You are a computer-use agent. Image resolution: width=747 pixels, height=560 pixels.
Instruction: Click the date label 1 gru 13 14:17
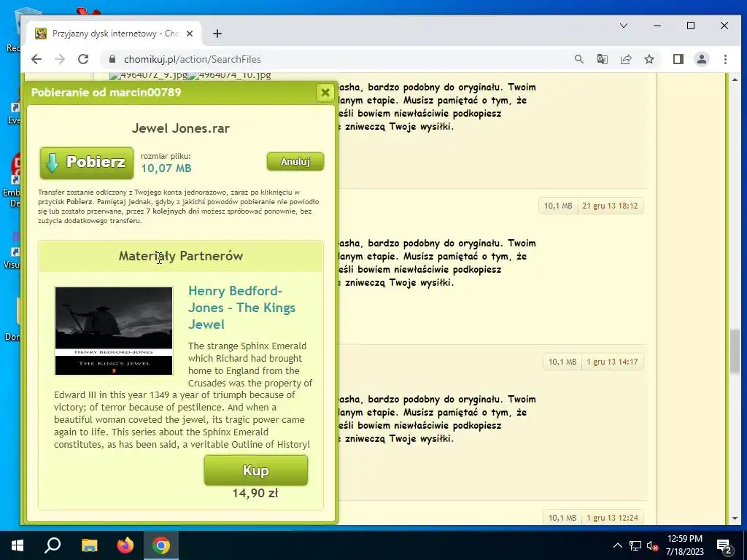tap(612, 362)
